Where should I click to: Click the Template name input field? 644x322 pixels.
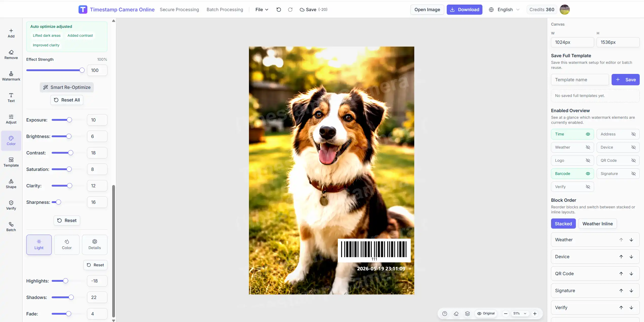[x=580, y=80]
